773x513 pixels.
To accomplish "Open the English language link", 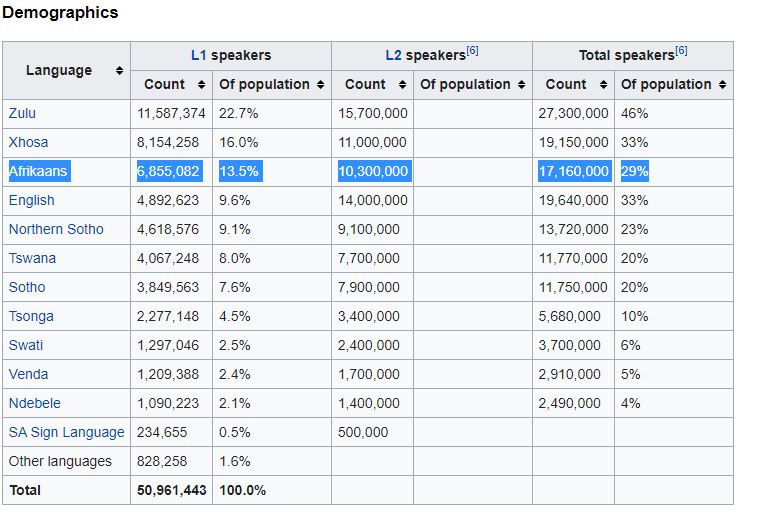I will point(32,201).
